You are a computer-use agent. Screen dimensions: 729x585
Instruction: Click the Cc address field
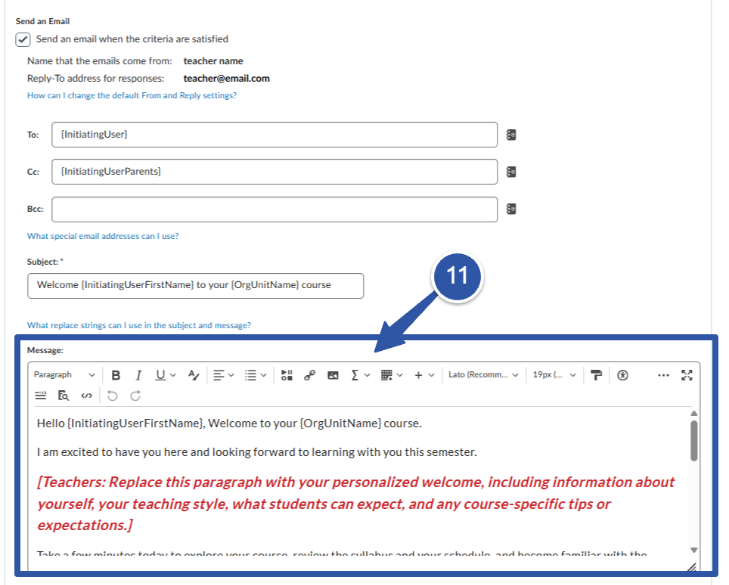(x=275, y=172)
